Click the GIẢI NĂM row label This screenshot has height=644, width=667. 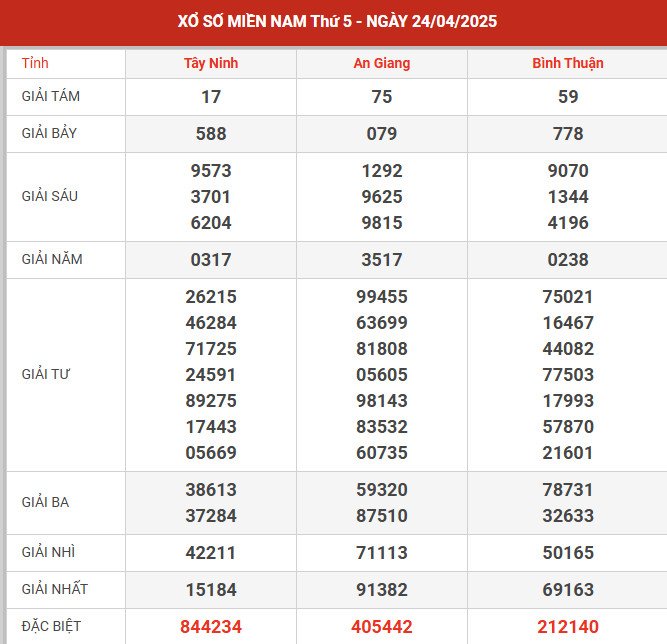(52, 259)
